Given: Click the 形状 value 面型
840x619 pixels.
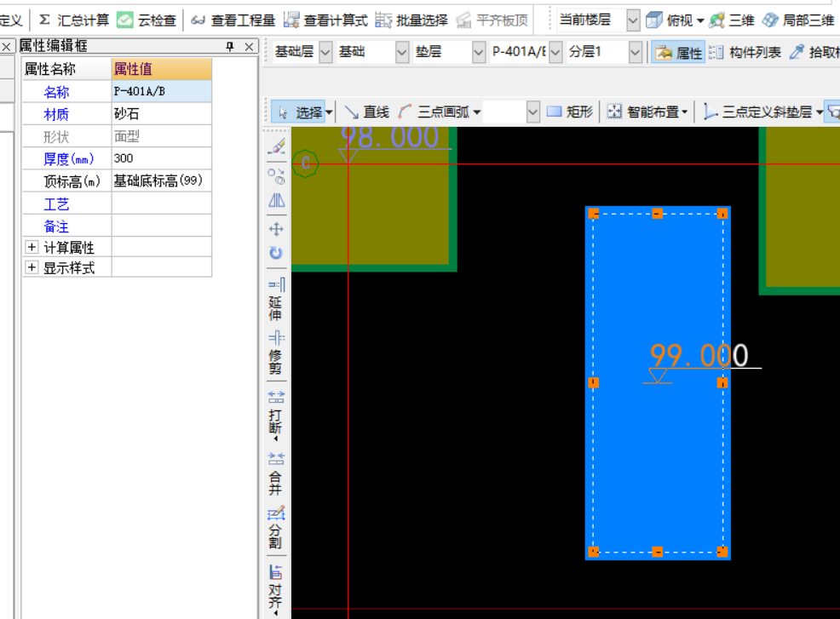Looking at the screenshot, I should click(162, 136).
